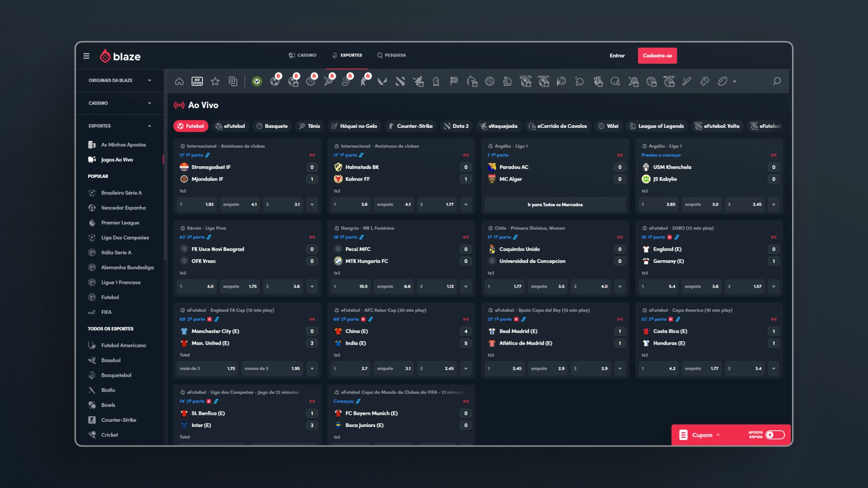The width and height of the screenshot is (868, 488).
Task: Click the blaze logo
Action: pos(120,56)
